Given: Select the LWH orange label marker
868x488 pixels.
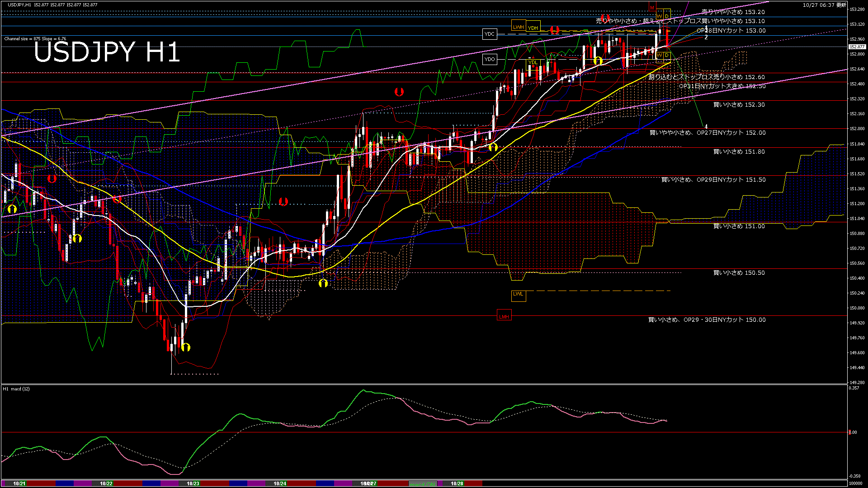Looking at the screenshot, I should [518, 27].
